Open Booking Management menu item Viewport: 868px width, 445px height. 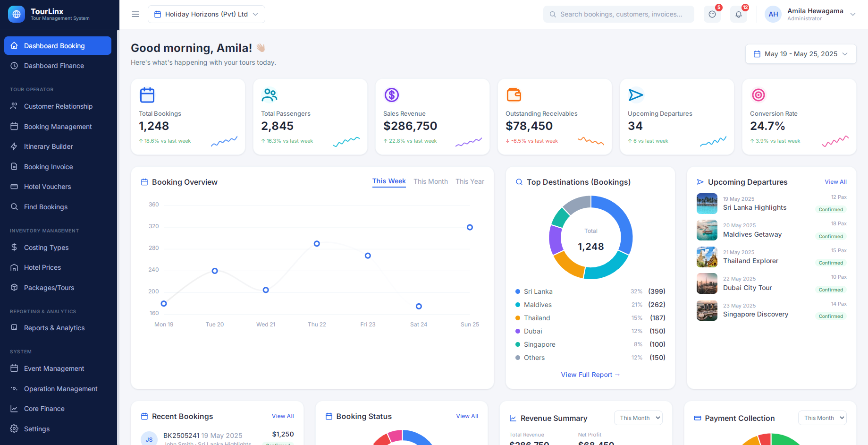coord(58,127)
